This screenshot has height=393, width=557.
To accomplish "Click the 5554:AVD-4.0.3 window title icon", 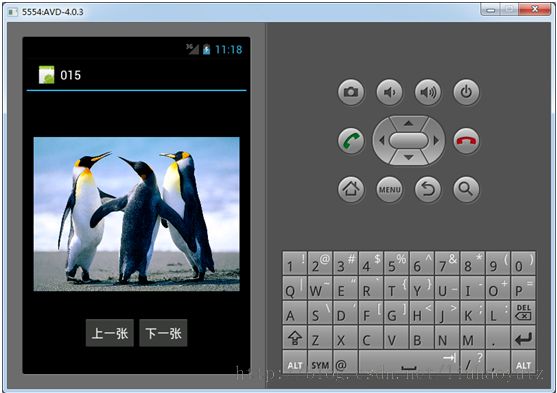I will (13, 12).
